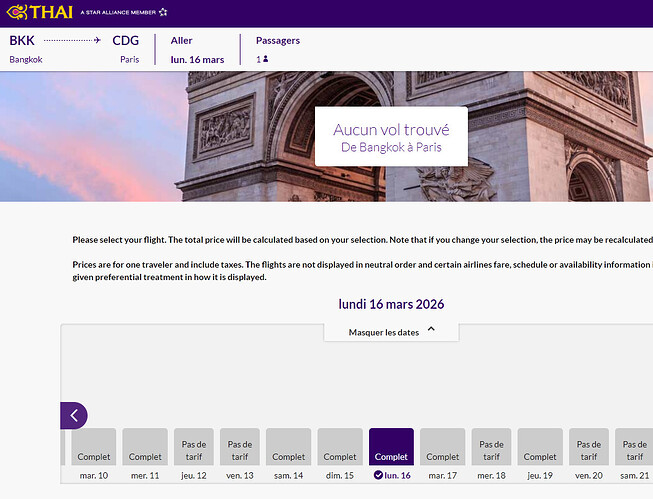Click the airplane icon between BKK and CDG
This screenshot has height=499, width=653.
(x=97, y=40)
